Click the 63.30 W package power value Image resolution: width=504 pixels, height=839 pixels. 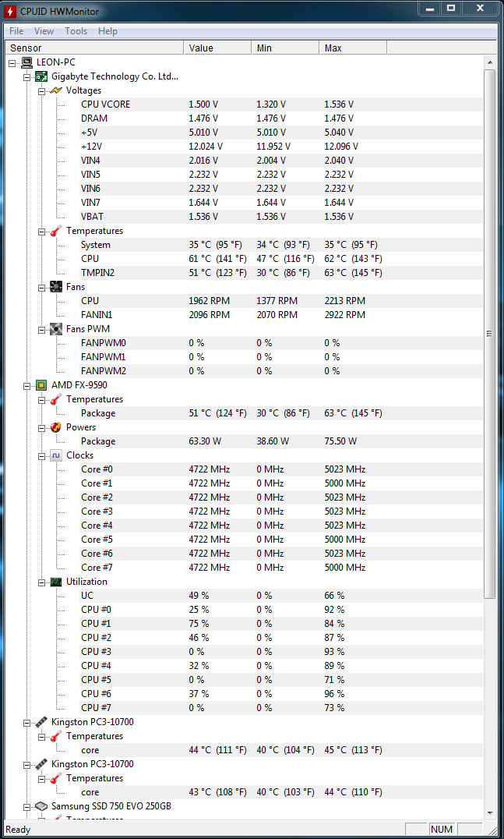point(205,441)
